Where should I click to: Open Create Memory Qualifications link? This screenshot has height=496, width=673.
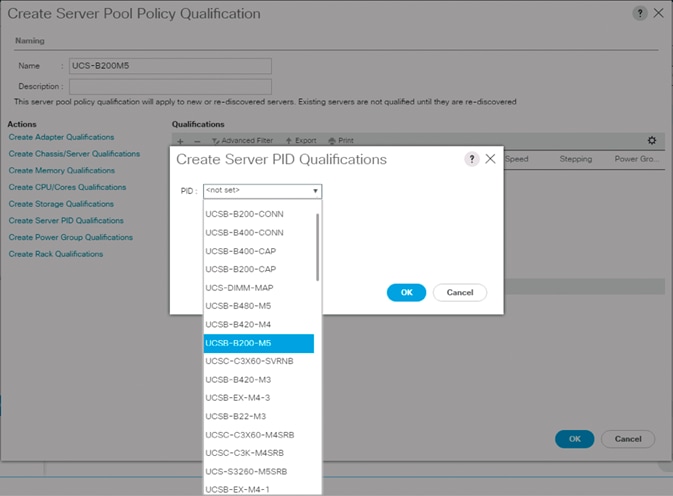tap(62, 170)
